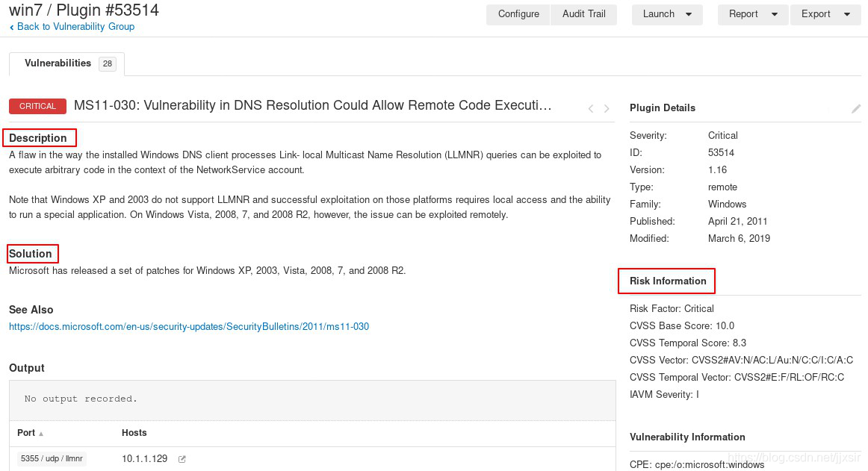Sort by Port column
Viewport: 868px width, 471px height.
pyautogui.click(x=30, y=433)
